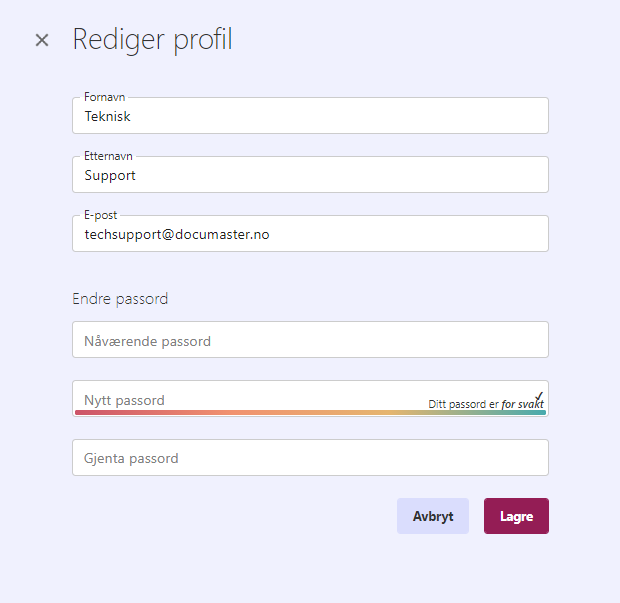
Task: Click the red end of the strength bar
Action: pyautogui.click(x=85, y=412)
